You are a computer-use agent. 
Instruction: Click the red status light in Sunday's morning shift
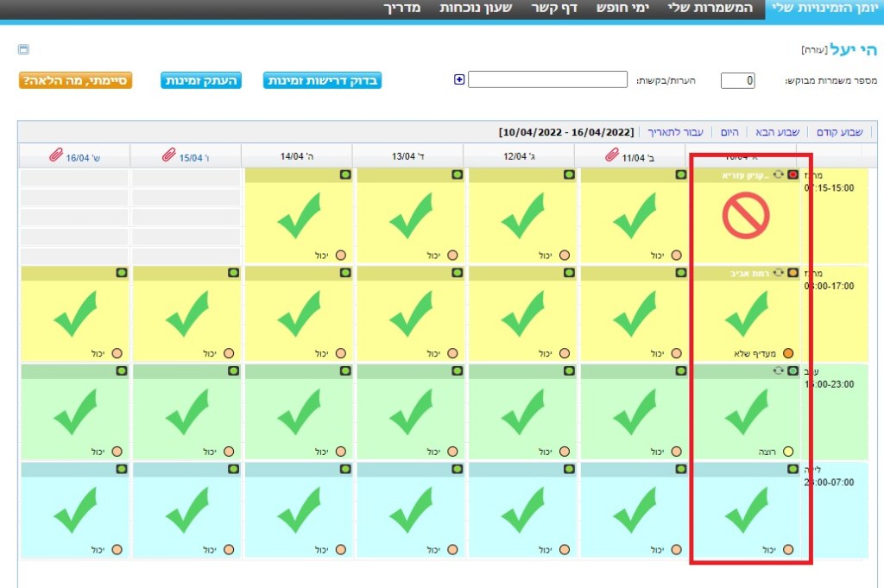pos(792,175)
